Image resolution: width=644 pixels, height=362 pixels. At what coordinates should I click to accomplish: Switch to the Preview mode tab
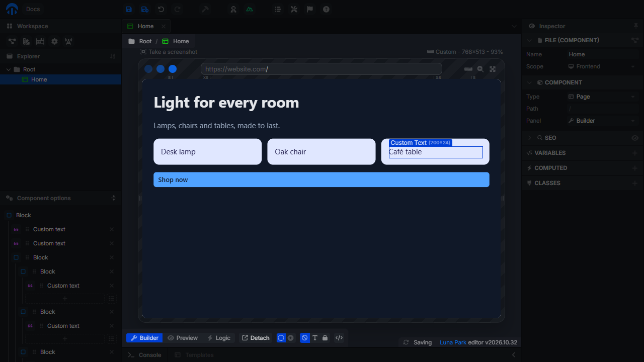[183, 338]
